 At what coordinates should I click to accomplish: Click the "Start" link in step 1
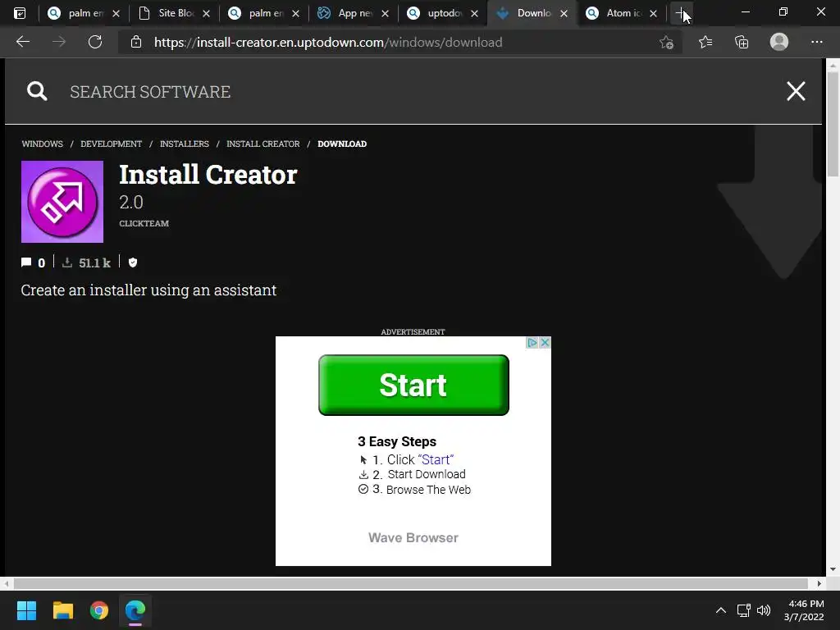pos(436,459)
